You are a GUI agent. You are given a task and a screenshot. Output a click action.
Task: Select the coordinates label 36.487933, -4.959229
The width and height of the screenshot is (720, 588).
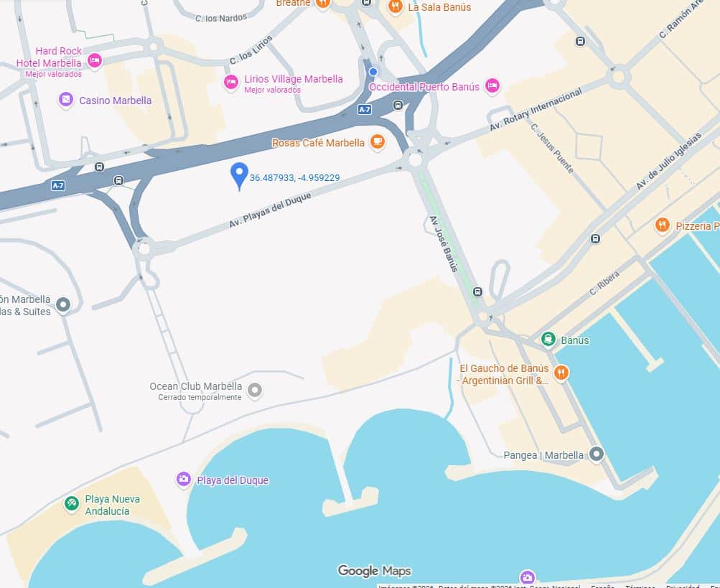coord(295,178)
